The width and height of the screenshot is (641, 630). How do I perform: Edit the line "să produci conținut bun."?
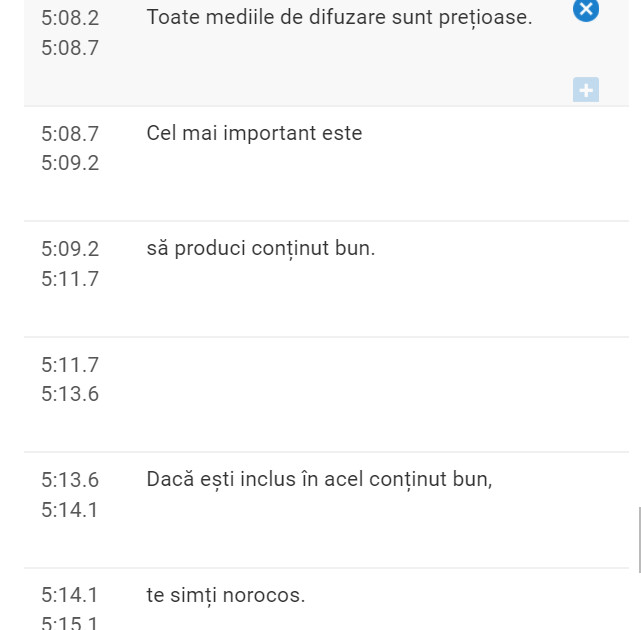(261, 248)
